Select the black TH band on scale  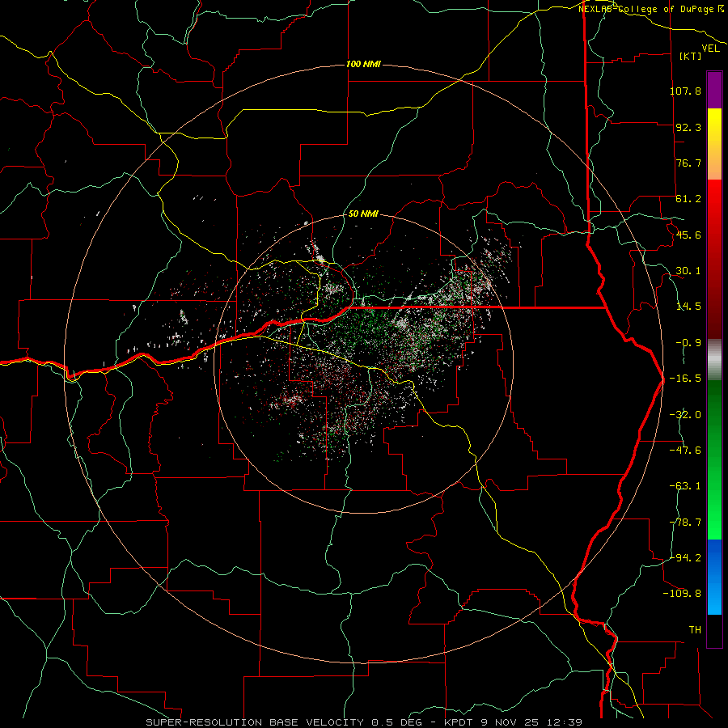click(x=714, y=630)
